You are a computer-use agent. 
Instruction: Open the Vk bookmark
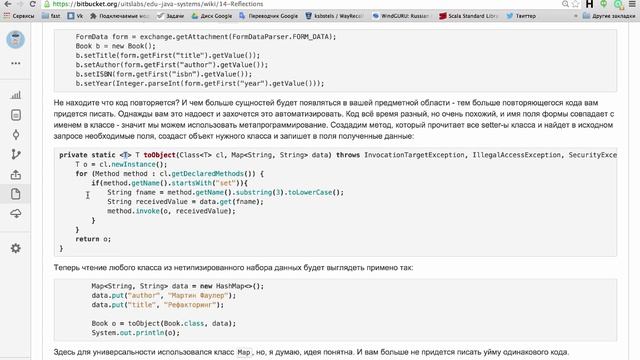[x=76, y=16]
